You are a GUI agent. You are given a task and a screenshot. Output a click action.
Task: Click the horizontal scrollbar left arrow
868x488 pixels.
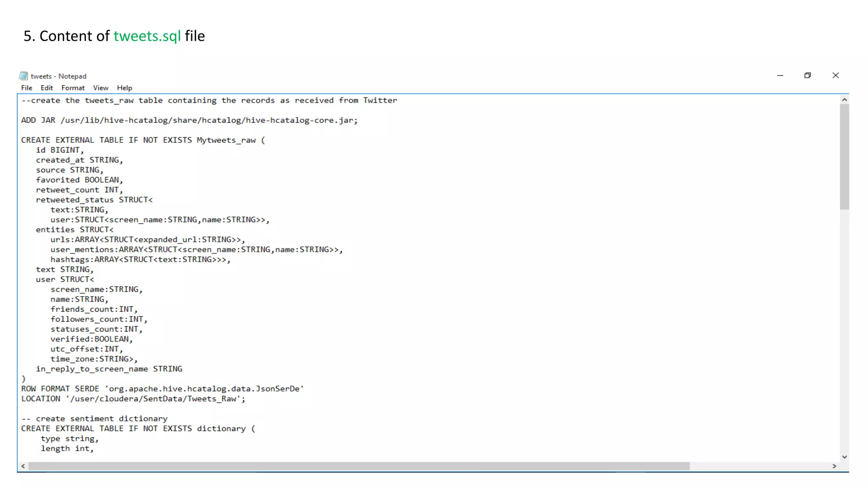[x=23, y=466]
